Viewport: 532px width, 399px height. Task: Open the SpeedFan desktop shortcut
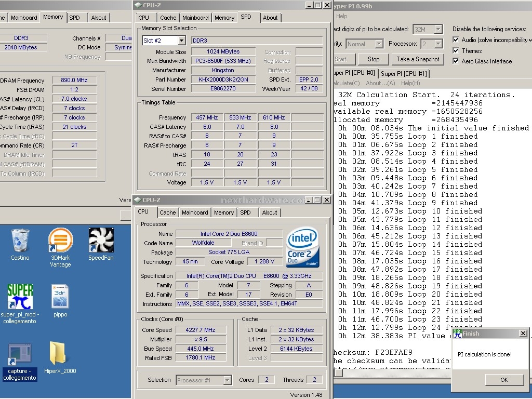point(101,240)
